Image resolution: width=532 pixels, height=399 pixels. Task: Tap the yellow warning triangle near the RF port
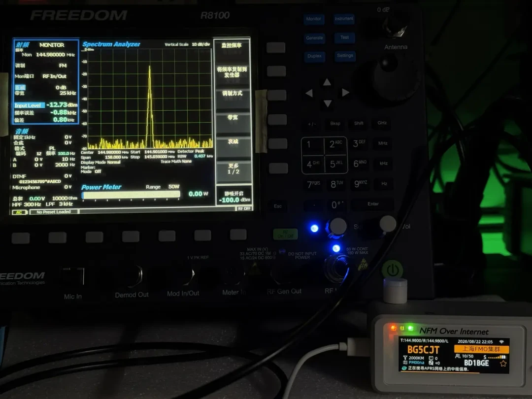tap(363, 265)
